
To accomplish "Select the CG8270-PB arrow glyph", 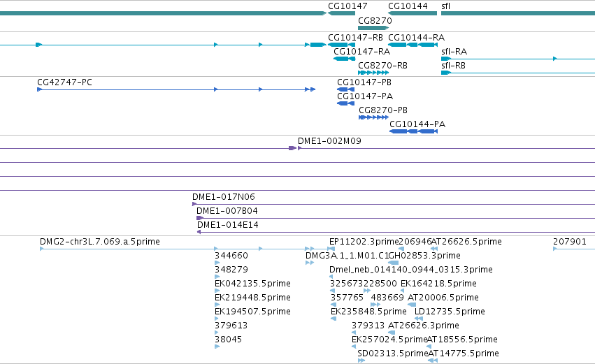I will [374, 117].
